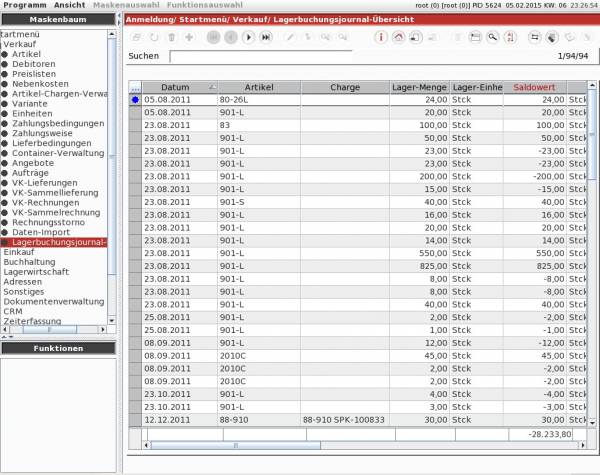Expand the Buchhaltung tree node
The height and width of the screenshot is (475, 600).
pyautogui.click(x=23, y=262)
